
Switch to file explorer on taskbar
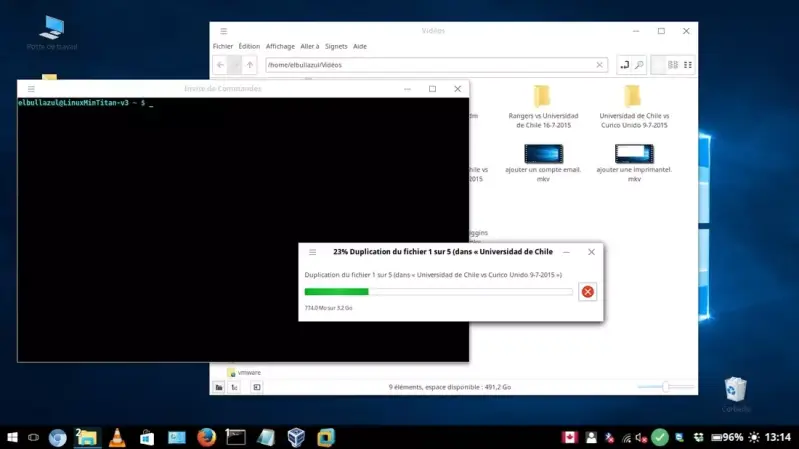click(x=87, y=437)
